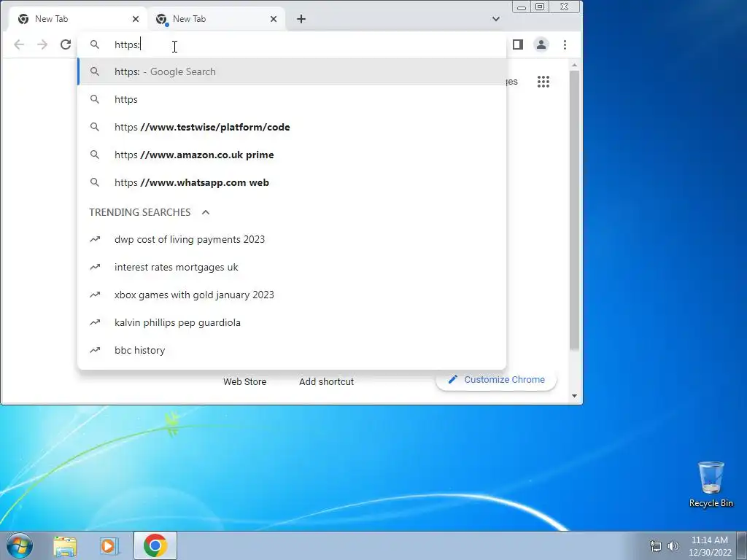This screenshot has height=560, width=747.
Task: Reload the current page
Action: [66, 44]
